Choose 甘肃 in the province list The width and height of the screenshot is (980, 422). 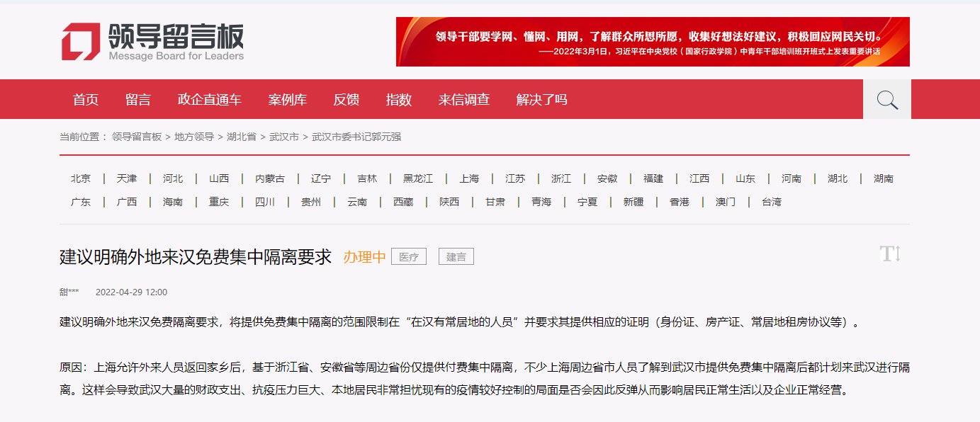(495, 202)
